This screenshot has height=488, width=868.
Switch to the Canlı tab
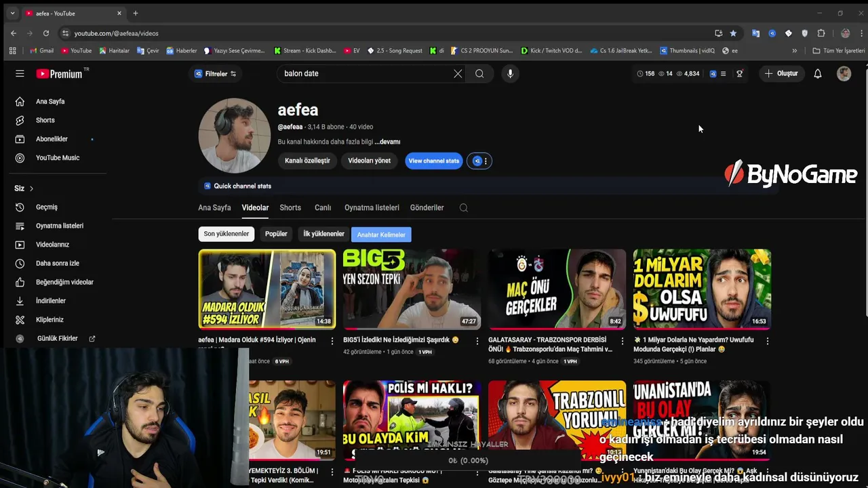[322, 207]
